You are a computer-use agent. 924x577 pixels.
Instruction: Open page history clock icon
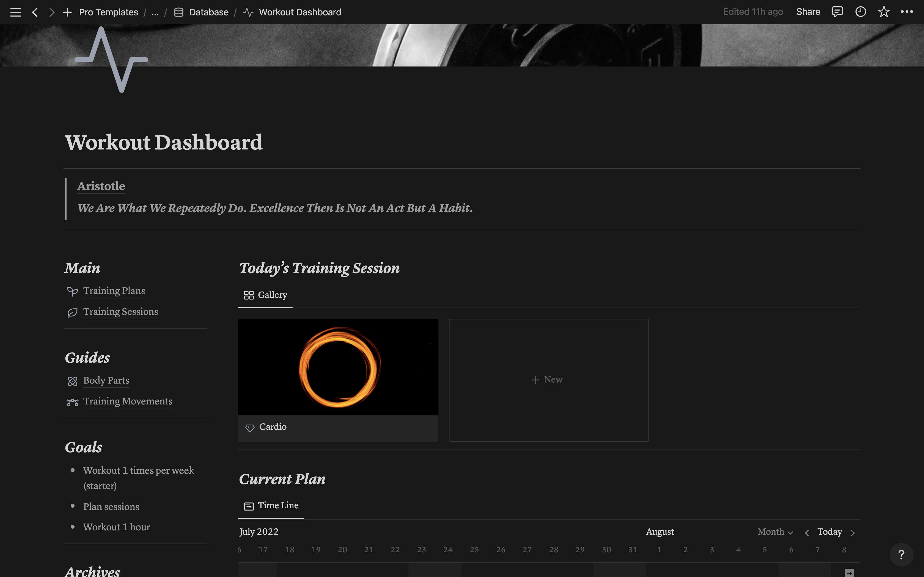point(860,12)
